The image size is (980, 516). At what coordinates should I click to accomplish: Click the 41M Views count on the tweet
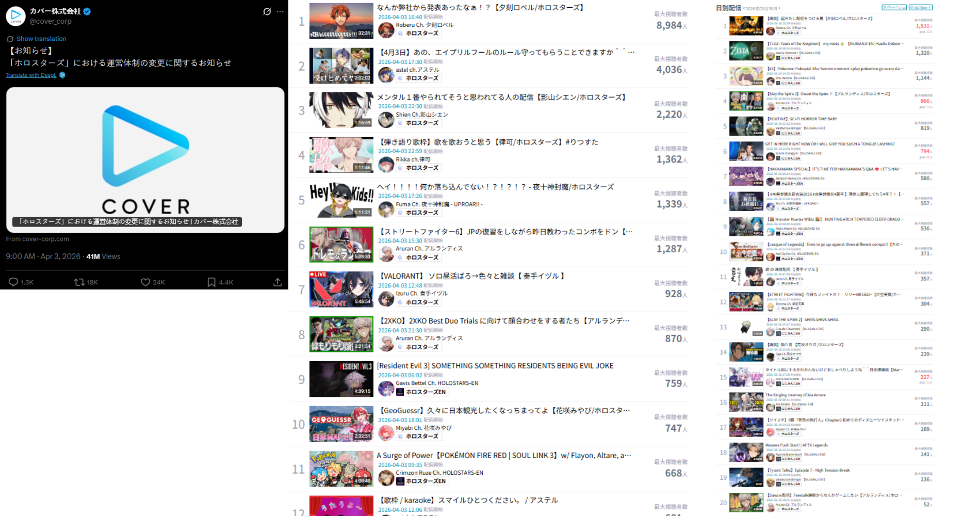click(x=103, y=256)
